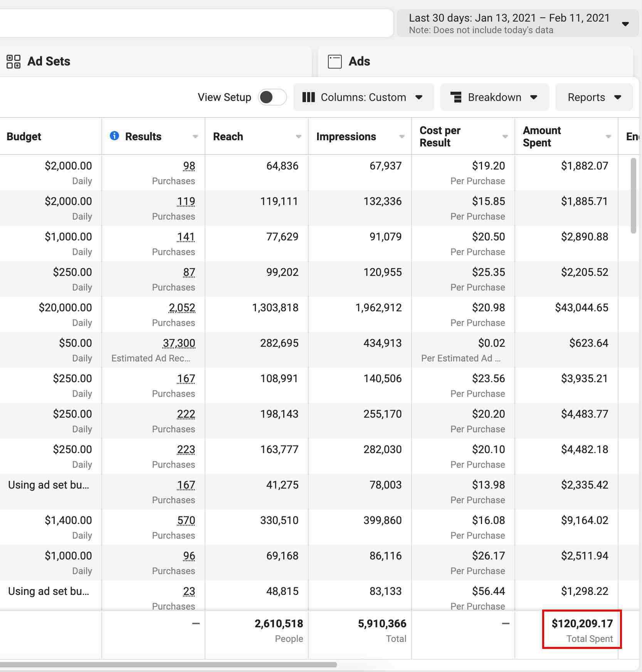Open the Cost per Result column arrow
The image size is (642, 672).
pos(505,136)
